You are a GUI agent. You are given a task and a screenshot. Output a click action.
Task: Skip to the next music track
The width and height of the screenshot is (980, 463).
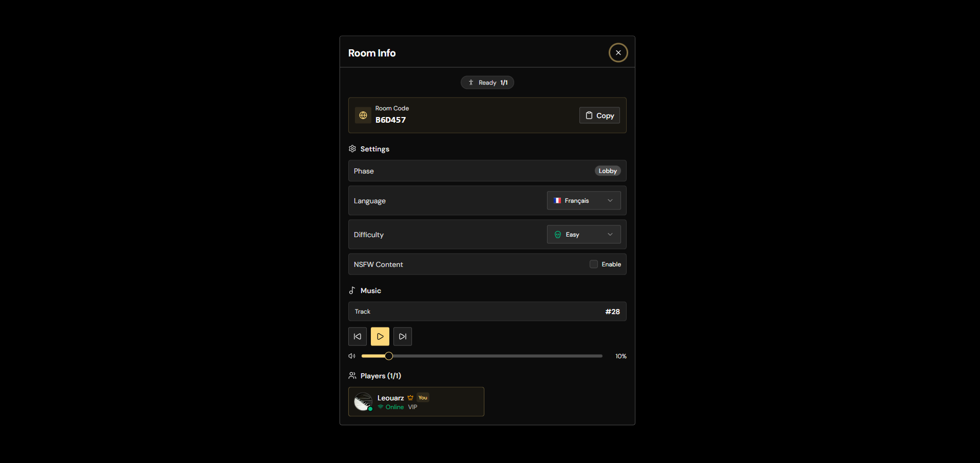tap(403, 336)
